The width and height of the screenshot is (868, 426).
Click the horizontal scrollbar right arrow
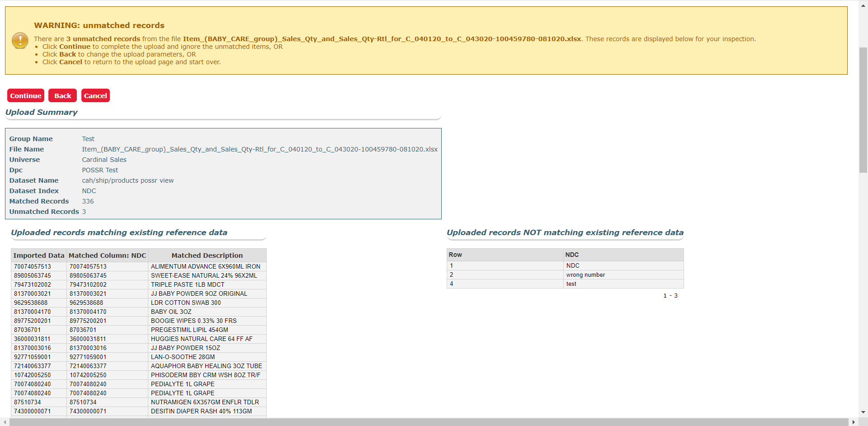853,422
